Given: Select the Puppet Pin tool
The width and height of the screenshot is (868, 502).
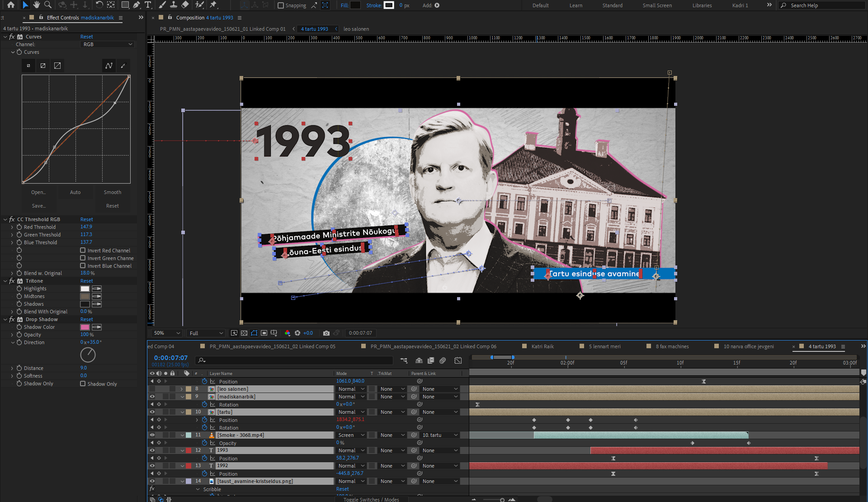Looking at the screenshot, I should (213, 5).
